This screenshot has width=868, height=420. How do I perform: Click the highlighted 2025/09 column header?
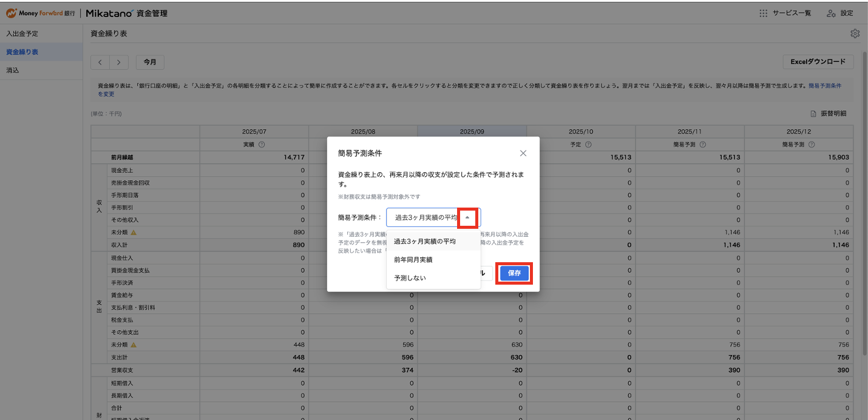point(472,132)
